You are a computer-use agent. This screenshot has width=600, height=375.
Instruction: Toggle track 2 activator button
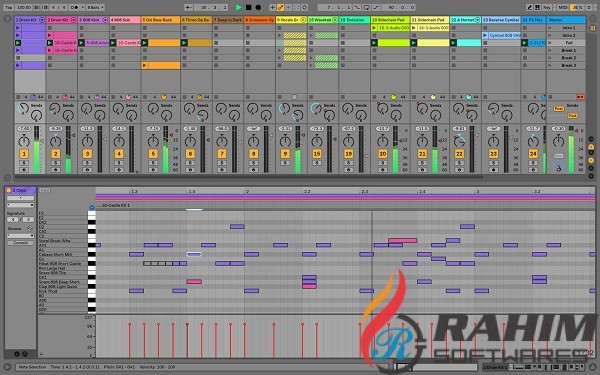(x=55, y=154)
